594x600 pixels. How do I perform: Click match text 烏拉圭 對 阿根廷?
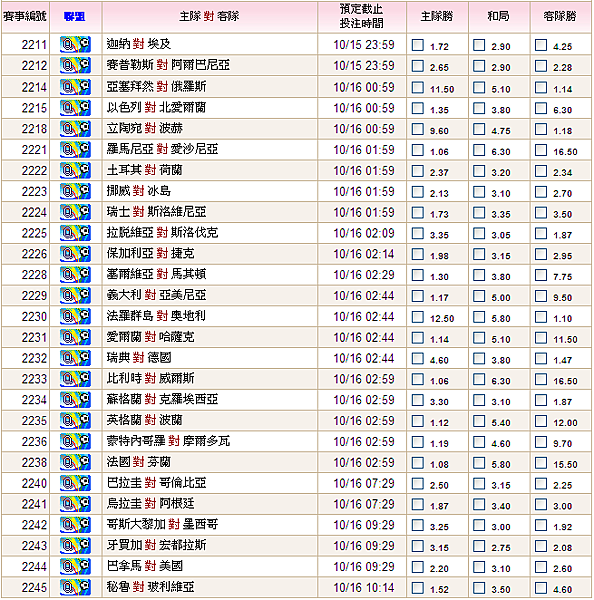point(150,504)
